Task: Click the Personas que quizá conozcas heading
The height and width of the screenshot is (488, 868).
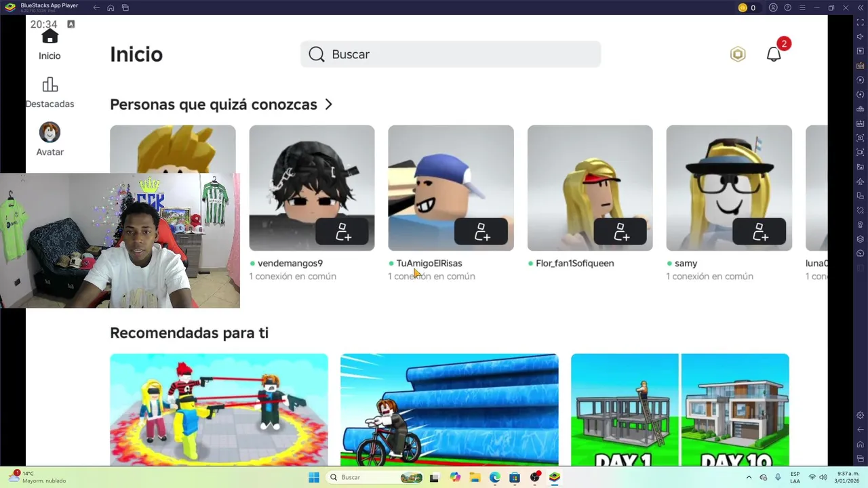Action: click(214, 104)
